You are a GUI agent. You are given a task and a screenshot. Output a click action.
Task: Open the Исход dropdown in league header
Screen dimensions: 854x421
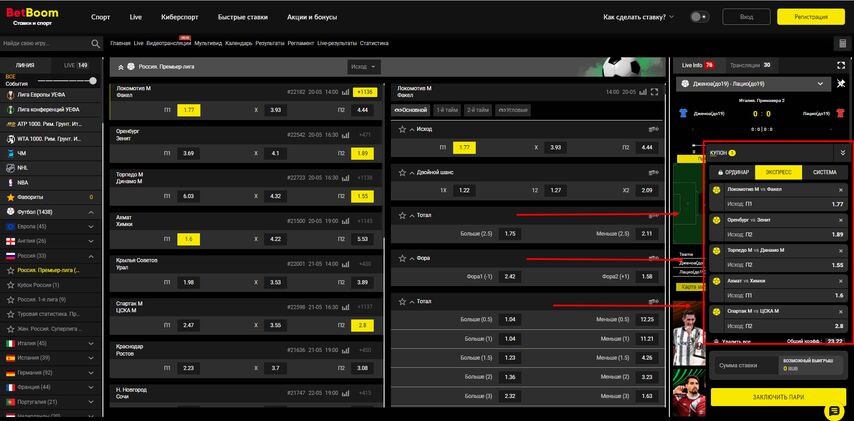(363, 67)
